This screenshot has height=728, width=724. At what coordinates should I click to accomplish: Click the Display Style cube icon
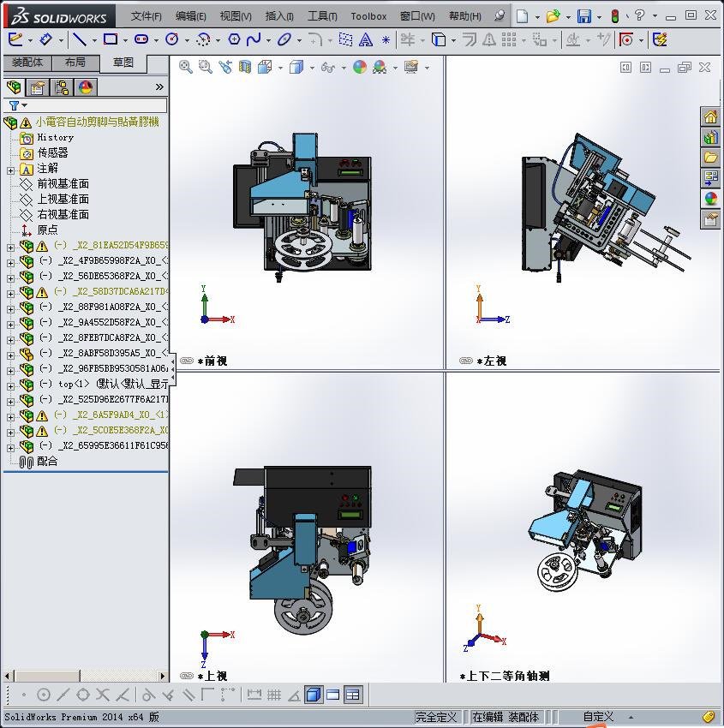[296, 68]
